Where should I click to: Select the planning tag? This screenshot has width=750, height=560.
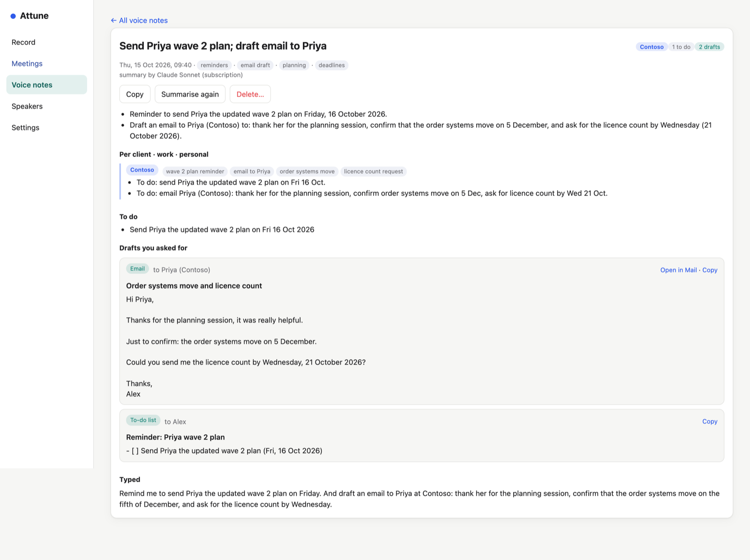(x=294, y=65)
